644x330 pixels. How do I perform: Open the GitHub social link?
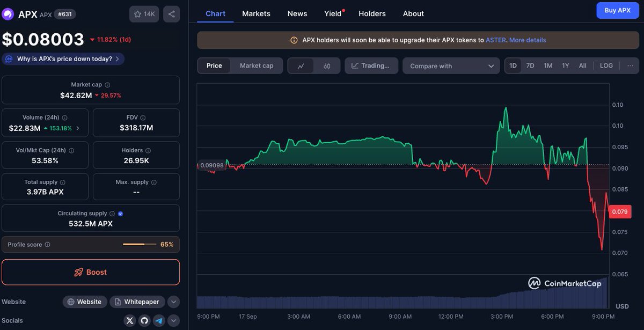pyautogui.click(x=144, y=321)
